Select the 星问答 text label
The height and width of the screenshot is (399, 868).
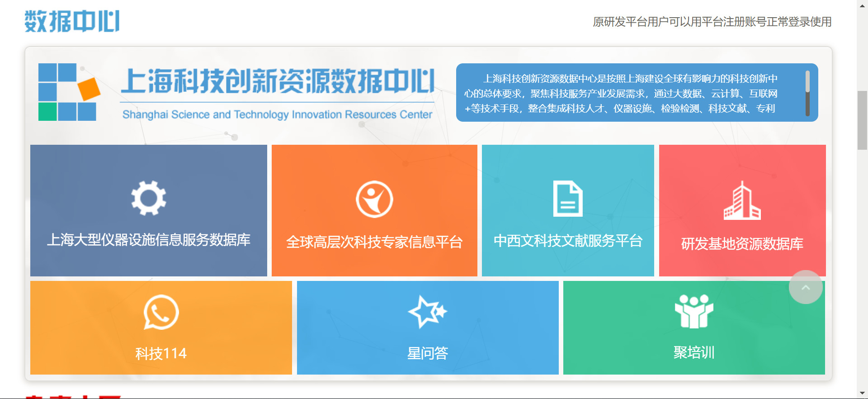click(427, 353)
